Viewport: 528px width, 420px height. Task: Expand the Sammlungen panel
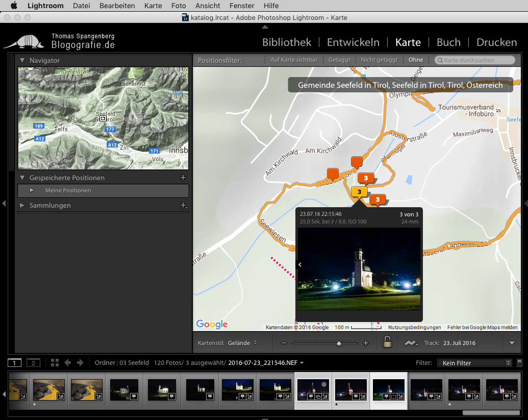[x=22, y=205]
